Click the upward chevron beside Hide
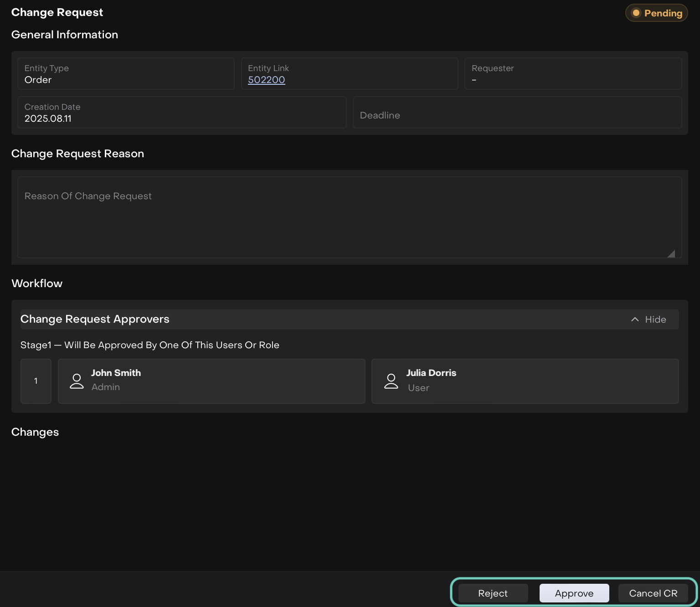The image size is (700, 607). click(x=635, y=319)
